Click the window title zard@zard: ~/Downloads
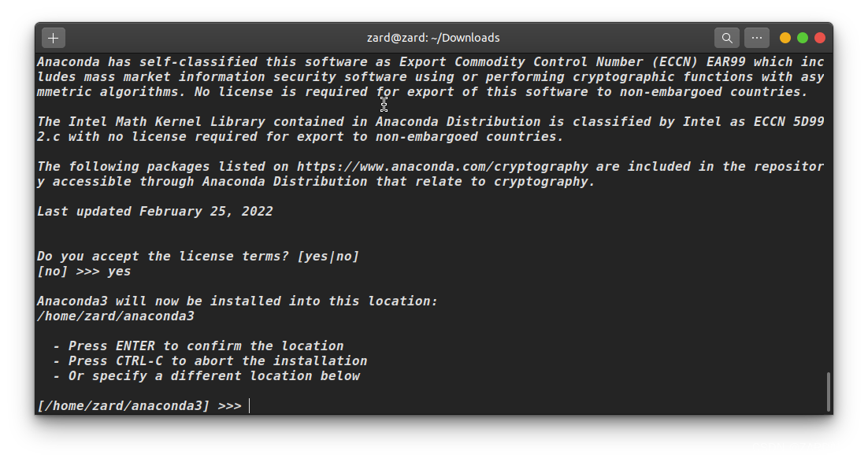 (433, 38)
